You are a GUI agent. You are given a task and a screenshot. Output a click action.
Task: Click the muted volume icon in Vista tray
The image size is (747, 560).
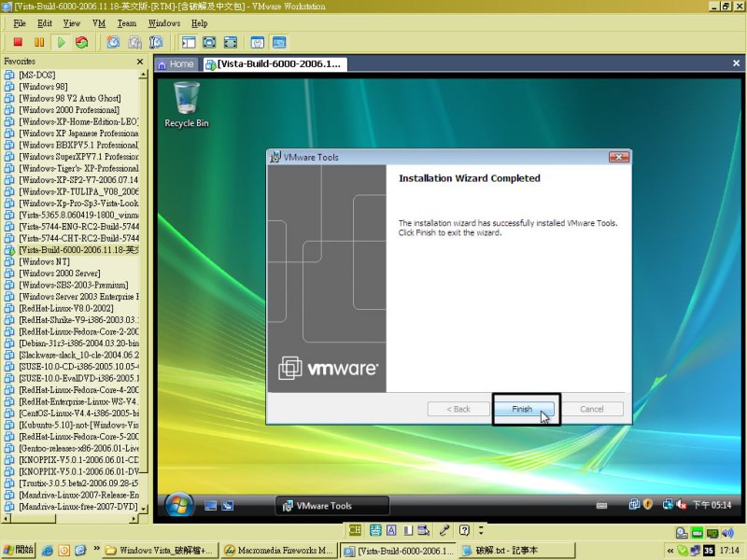[682, 504]
